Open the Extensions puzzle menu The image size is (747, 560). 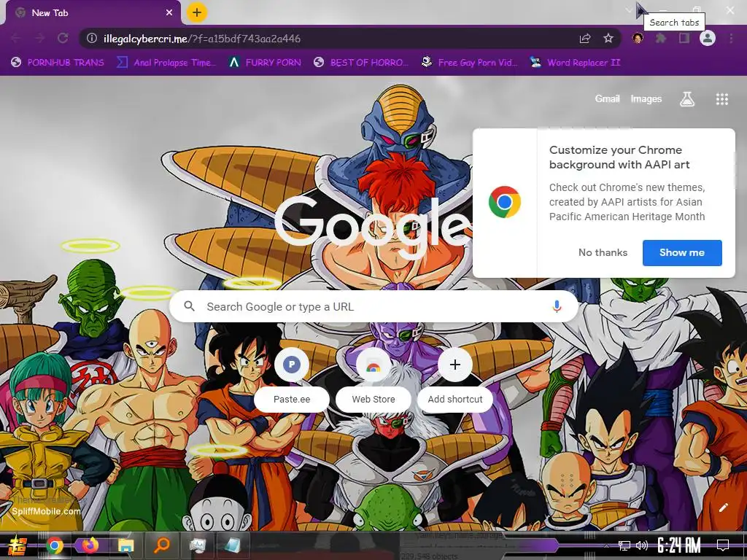tap(661, 38)
